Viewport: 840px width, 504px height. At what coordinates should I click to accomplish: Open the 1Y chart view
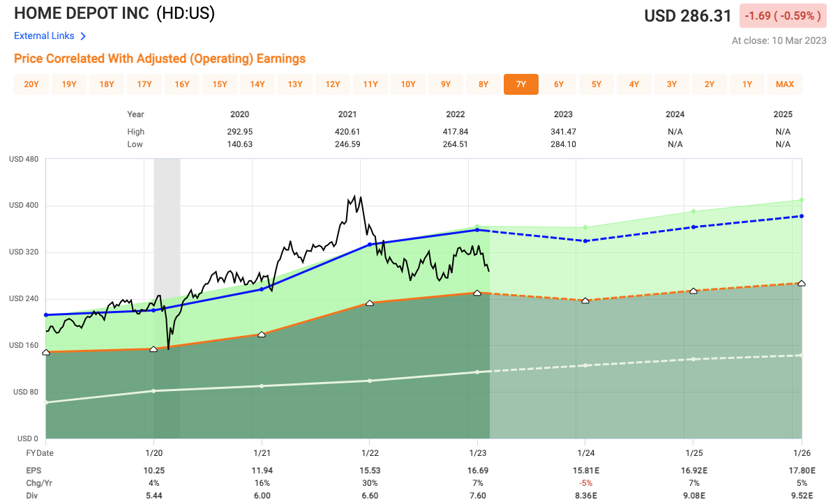tap(747, 84)
